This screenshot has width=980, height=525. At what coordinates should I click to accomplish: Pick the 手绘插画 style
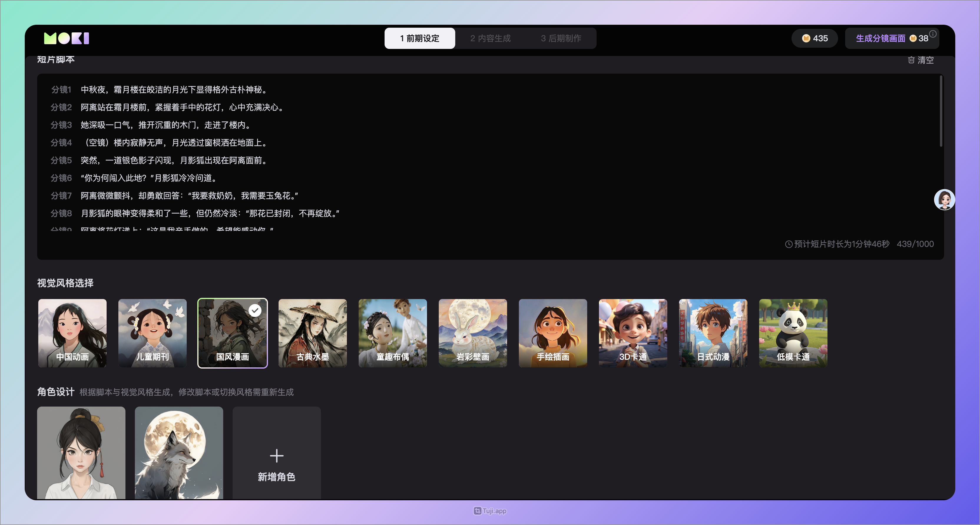coord(553,333)
